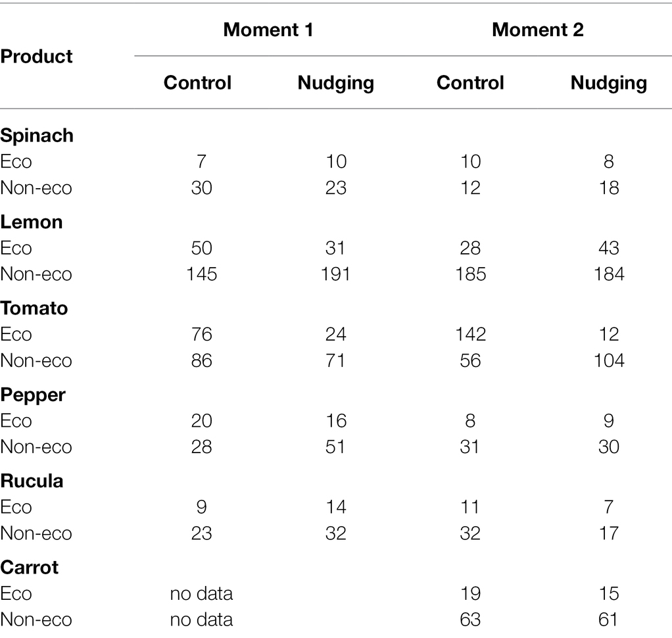Select the tomato eco value 76
This screenshot has width=672, height=638.
[201, 334]
